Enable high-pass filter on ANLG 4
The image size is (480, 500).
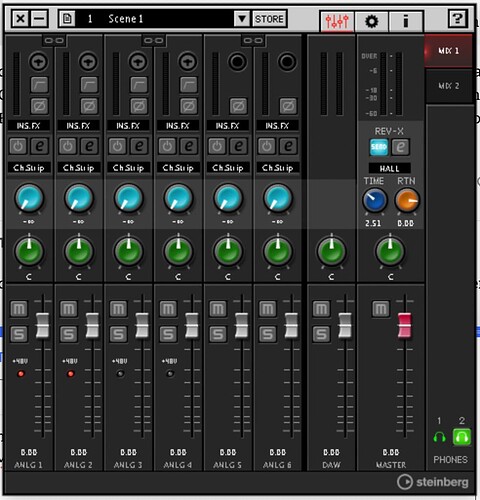pyautogui.click(x=188, y=84)
